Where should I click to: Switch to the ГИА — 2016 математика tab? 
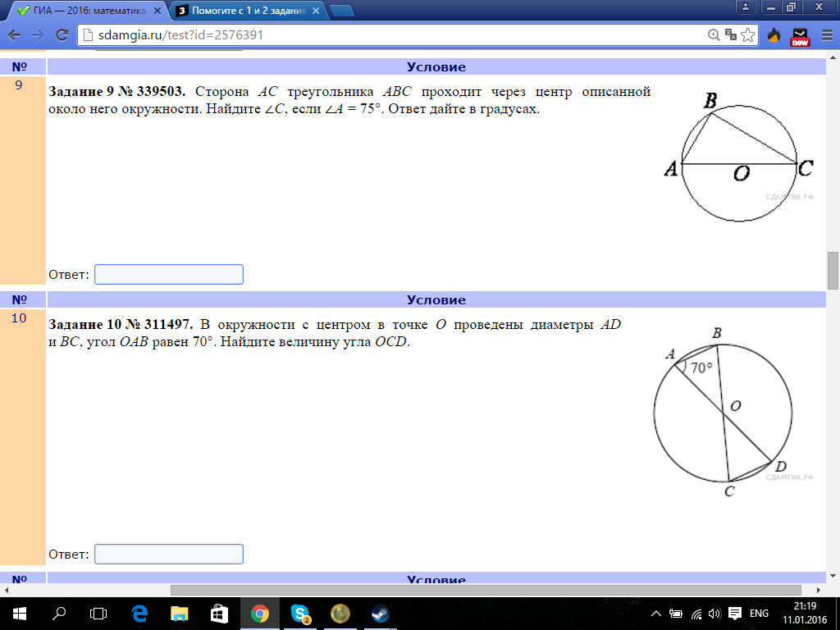(82, 11)
